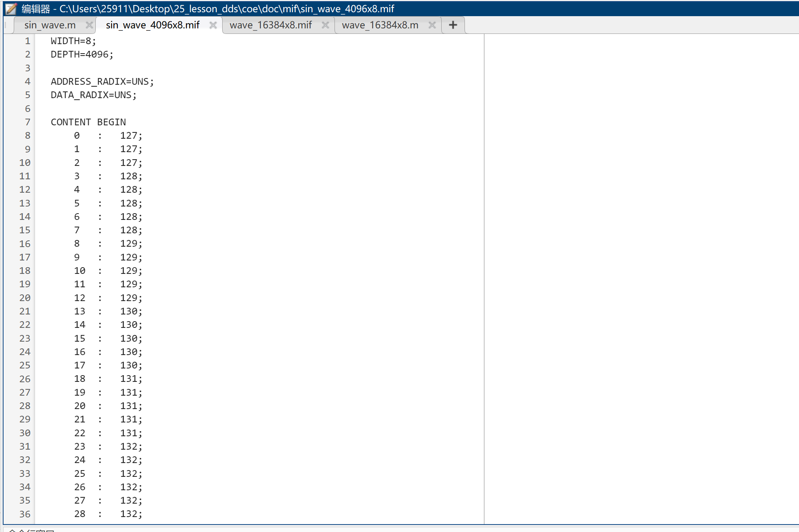Click the ADDRESS_RADIX=UNS; text
The image size is (799, 532).
pyautogui.click(x=102, y=82)
